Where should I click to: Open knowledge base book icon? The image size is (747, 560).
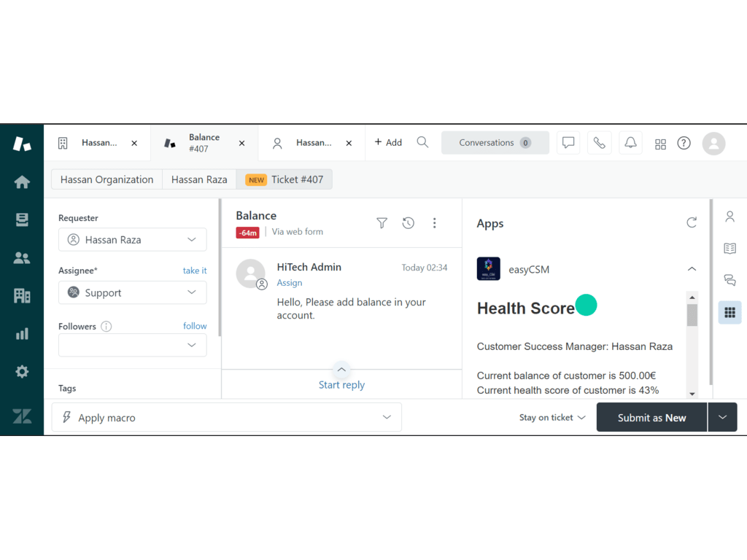729,248
